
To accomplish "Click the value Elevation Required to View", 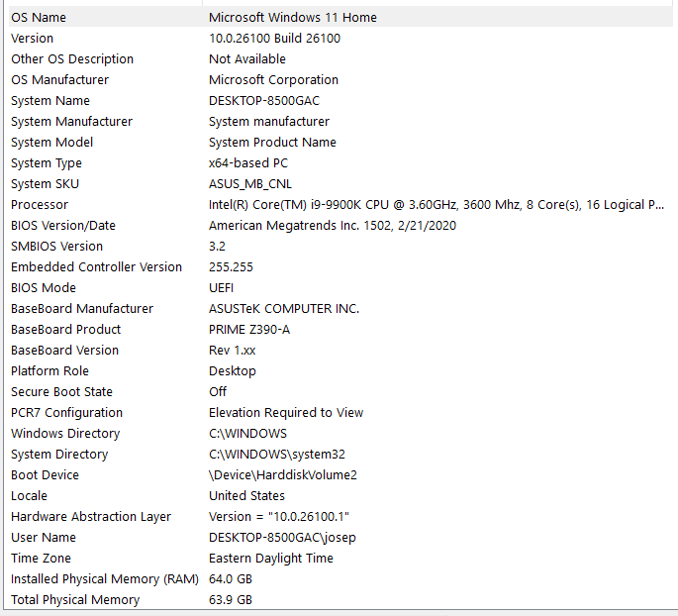I will tap(286, 412).
